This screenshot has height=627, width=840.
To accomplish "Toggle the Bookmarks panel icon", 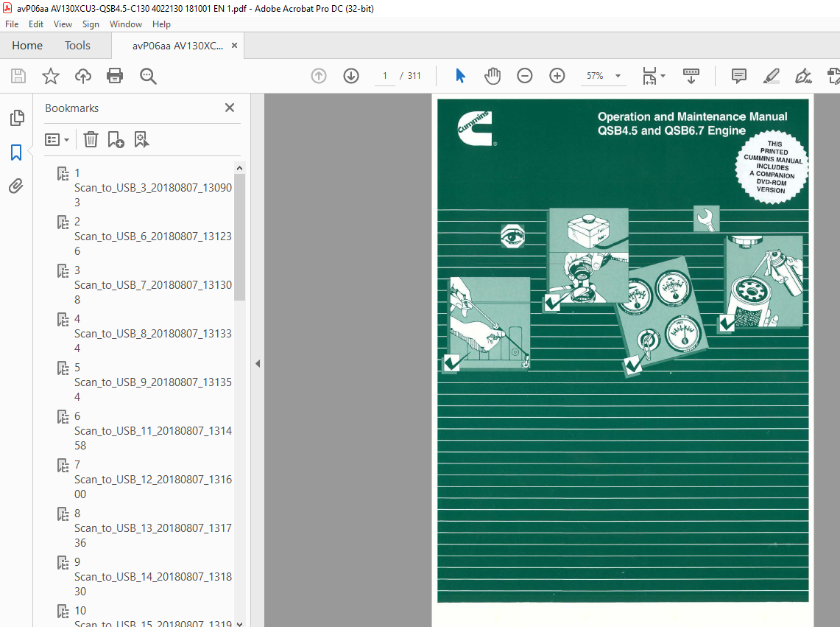I will click(x=16, y=153).
